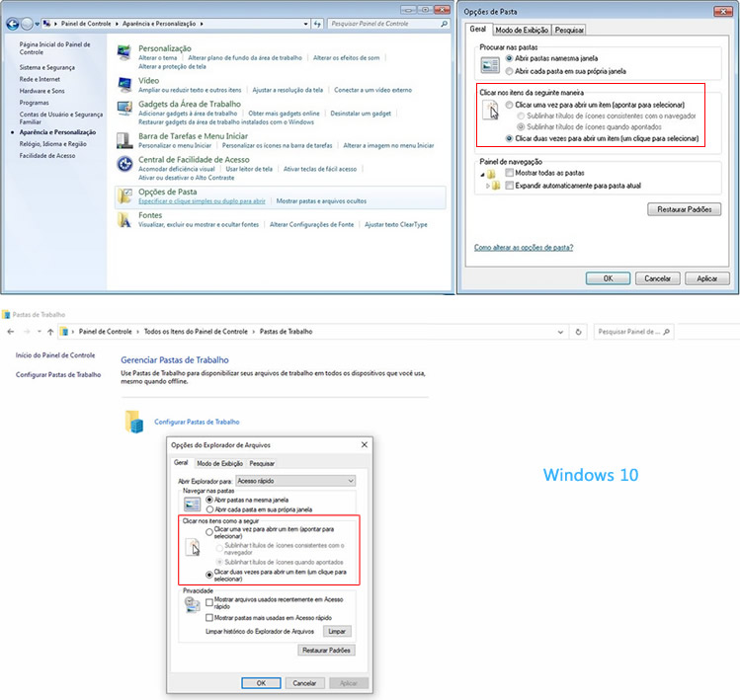Refresh the Pastas de Trabalho window

click(578, 332)
